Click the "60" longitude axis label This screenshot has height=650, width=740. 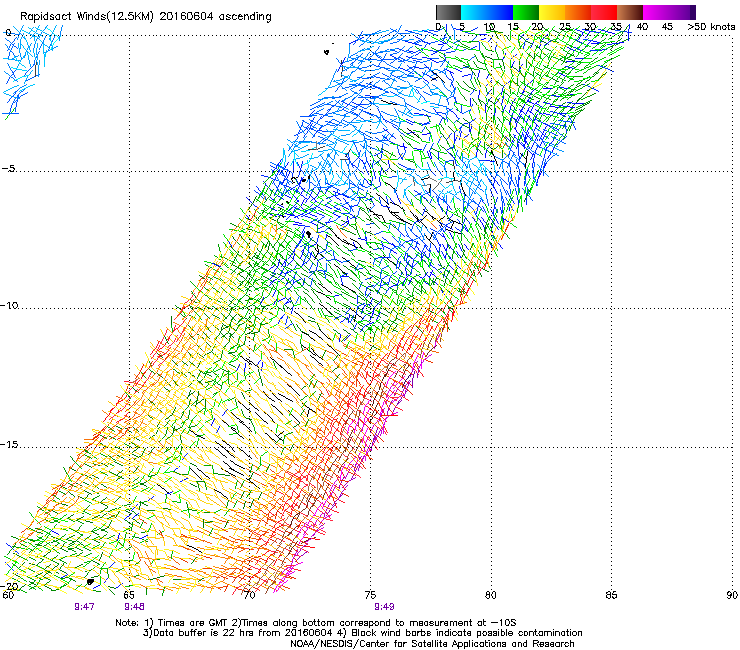click(8, 595)
